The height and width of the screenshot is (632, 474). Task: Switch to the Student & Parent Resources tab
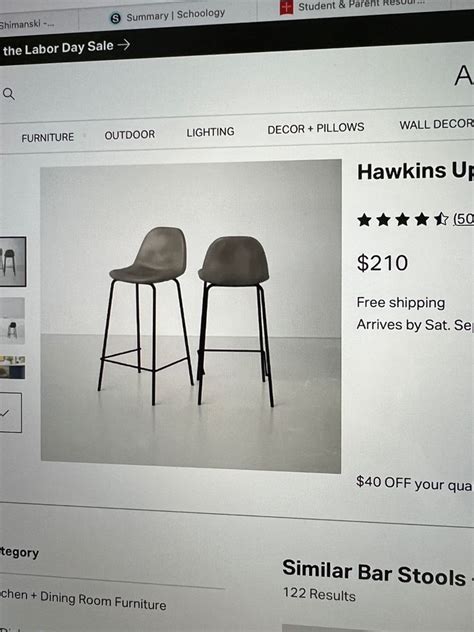click(x=354, y=6)
